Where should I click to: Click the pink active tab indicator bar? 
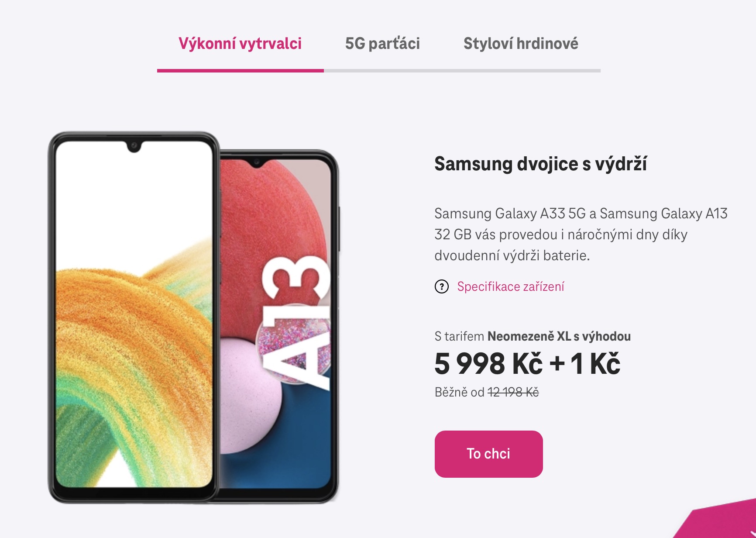click(241, 71)
